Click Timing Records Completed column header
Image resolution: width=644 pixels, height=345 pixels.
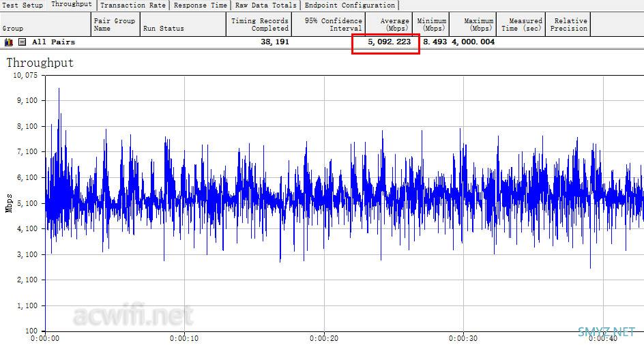(259, 25)
